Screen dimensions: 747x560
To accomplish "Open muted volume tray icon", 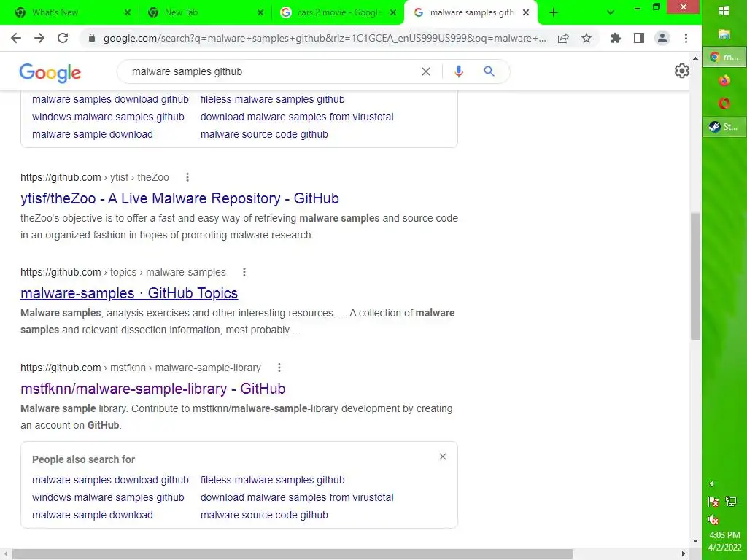I will [x=713, y=519].
